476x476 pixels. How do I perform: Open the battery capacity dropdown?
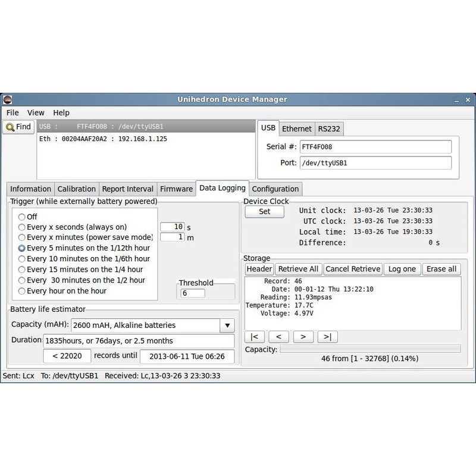pos(227,325)
